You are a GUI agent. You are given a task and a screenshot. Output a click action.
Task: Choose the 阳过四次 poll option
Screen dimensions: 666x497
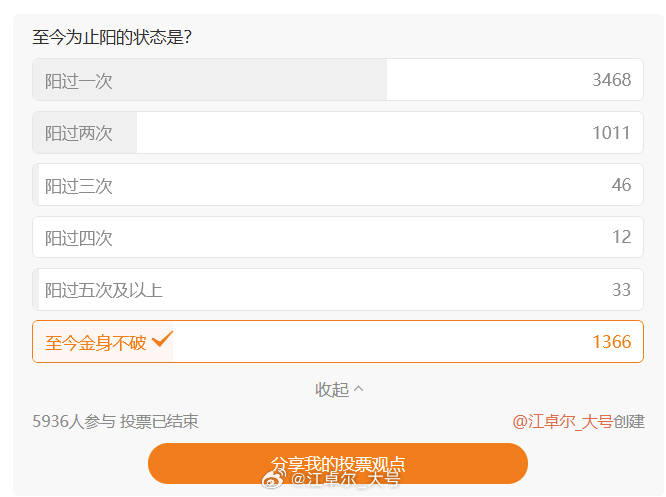pyautogui.click(x=338, y=237)
